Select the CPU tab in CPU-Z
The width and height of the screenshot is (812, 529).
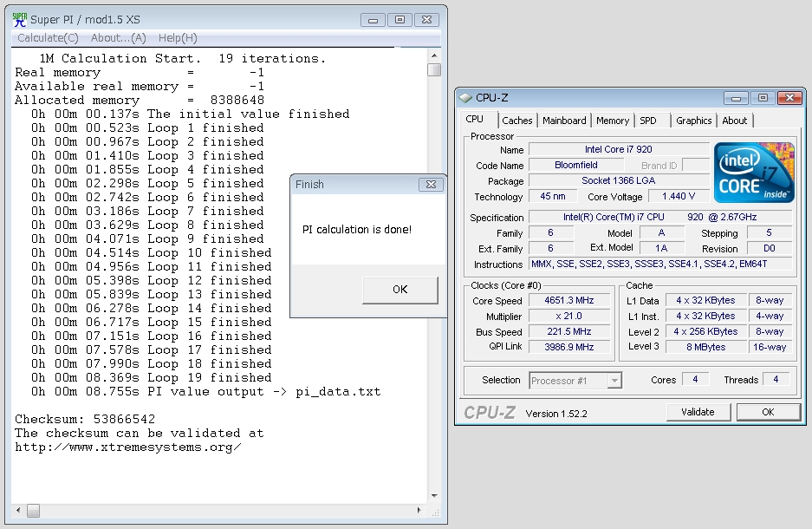474,119
